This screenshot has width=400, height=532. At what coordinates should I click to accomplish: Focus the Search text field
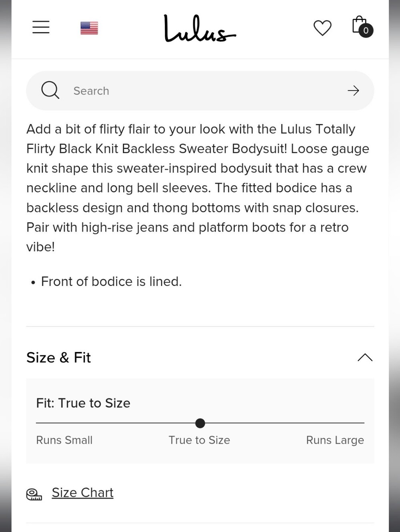coord(200,91)
